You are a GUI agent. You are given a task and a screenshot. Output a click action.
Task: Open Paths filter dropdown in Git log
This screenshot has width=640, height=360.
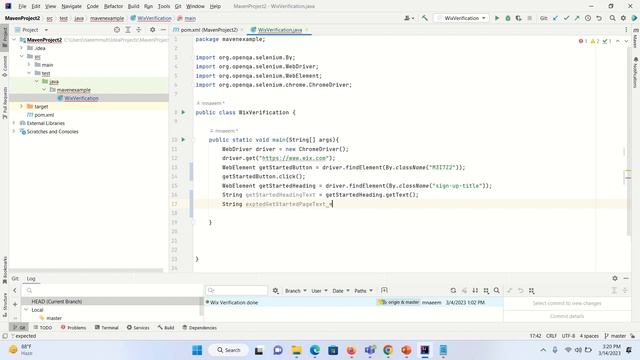coord(363,291)
